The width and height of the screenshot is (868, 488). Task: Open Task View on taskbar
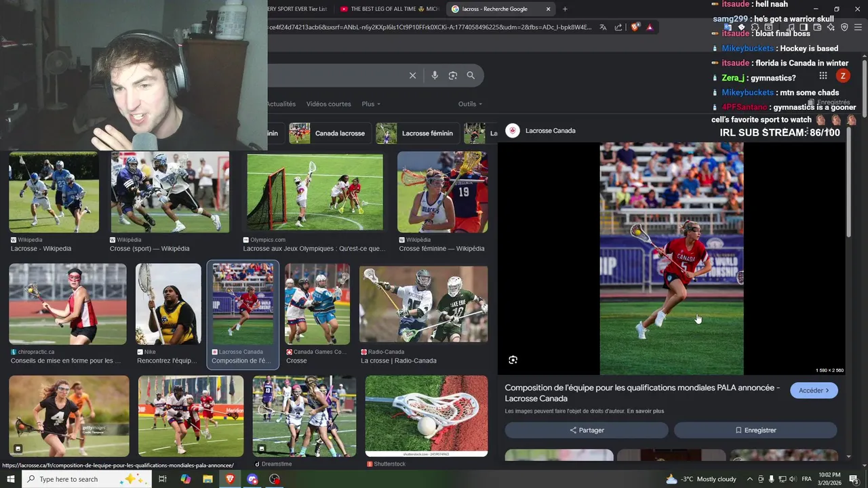[x=163, y=479]
